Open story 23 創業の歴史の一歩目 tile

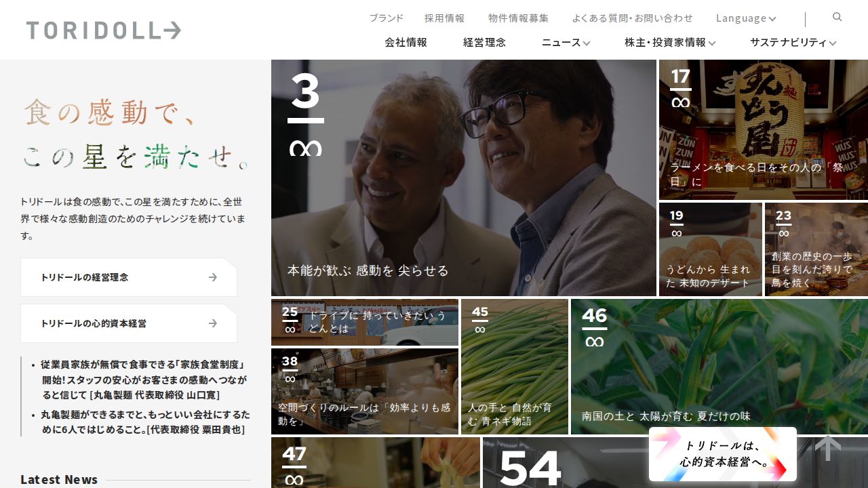pyautogui.click(x=816, y=249)
